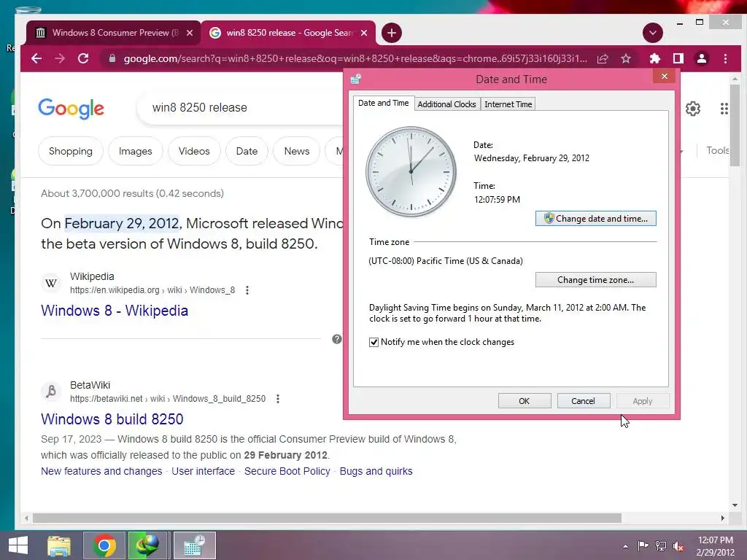
Task: Select the Date filter chip
Action: click(x=247, y=151)
